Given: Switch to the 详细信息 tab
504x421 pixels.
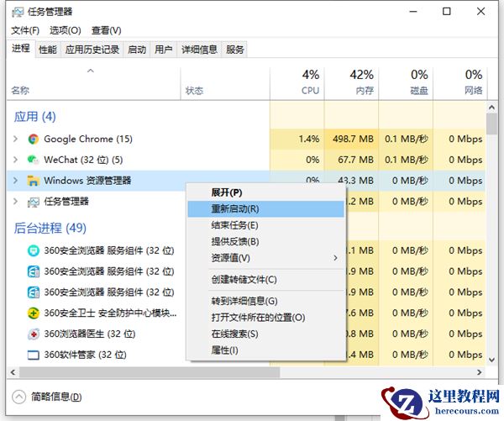Looking at the screenshot, I should tap(199, 50).
